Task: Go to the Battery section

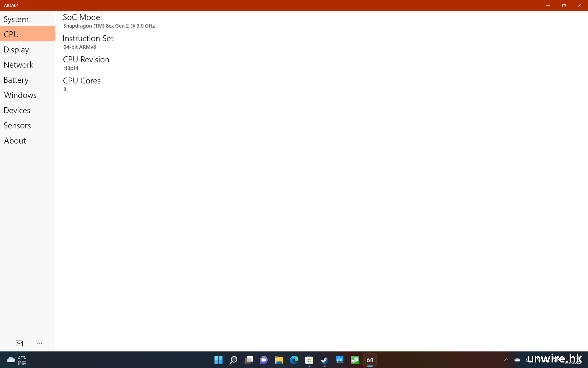Action: (x=16, y=80)
